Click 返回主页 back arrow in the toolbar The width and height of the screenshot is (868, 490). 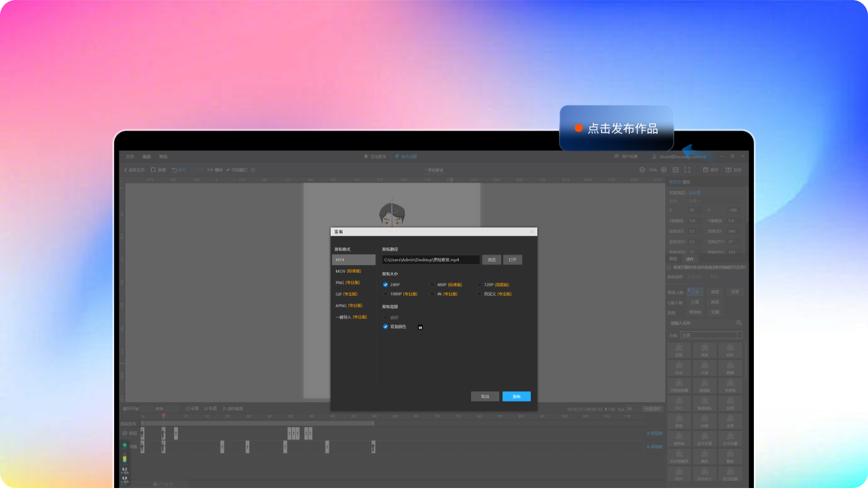coord(134,170)
